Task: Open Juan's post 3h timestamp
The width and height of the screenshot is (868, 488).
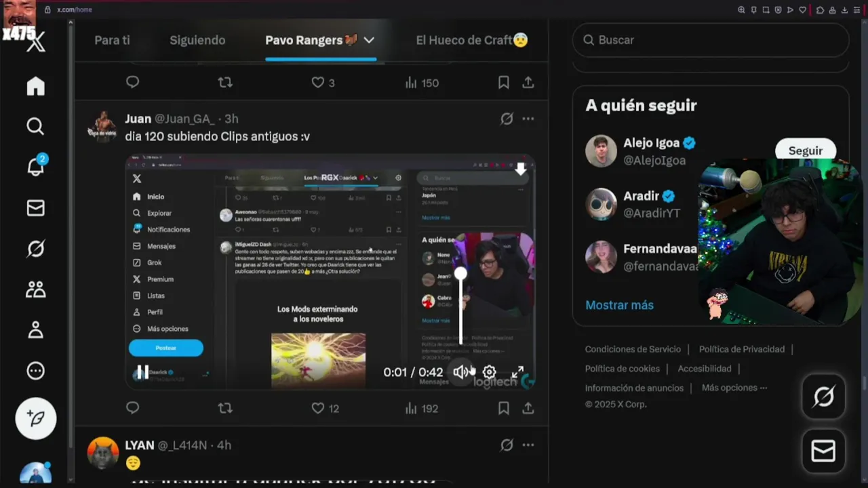Action: 232,119
